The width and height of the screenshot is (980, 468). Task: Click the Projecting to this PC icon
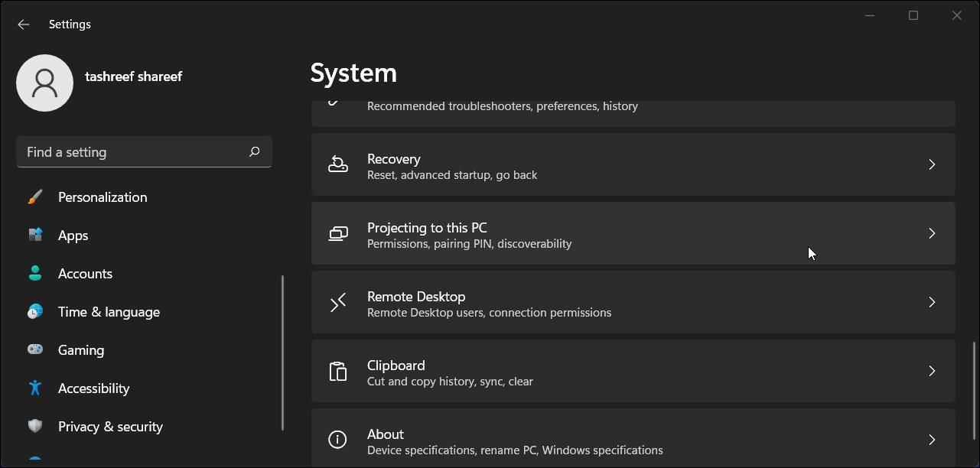(x=338, y=233)
